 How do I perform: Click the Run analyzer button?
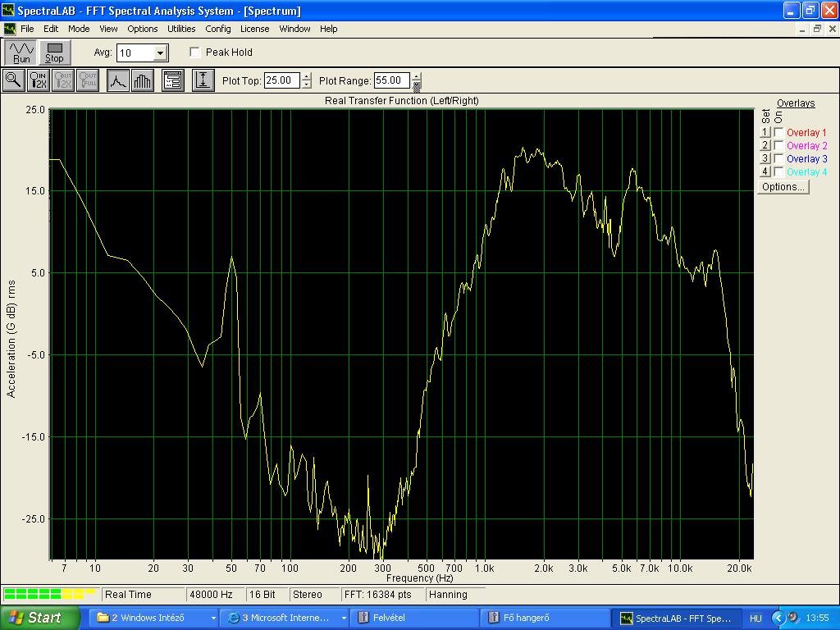(21, 52)
